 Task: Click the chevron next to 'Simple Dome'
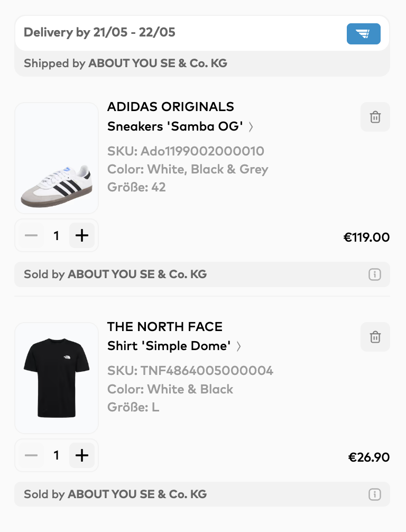[x=239, y=347]
